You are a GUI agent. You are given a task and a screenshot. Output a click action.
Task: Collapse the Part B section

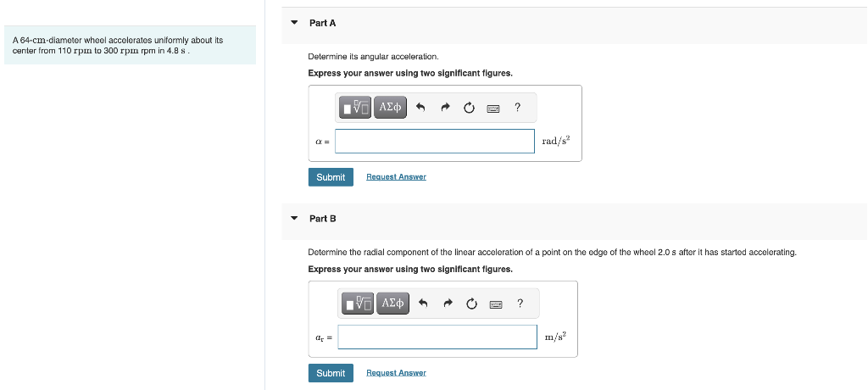[x=294, y=219]
